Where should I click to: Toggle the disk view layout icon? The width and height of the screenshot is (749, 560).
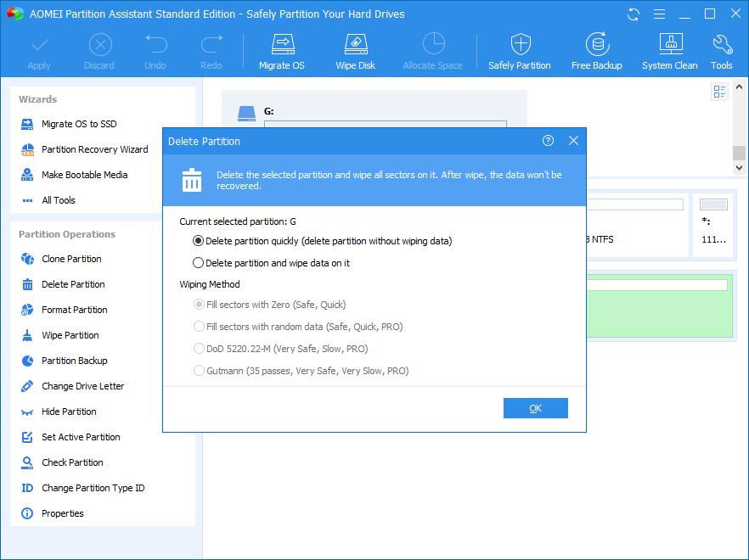pos(719,91)
